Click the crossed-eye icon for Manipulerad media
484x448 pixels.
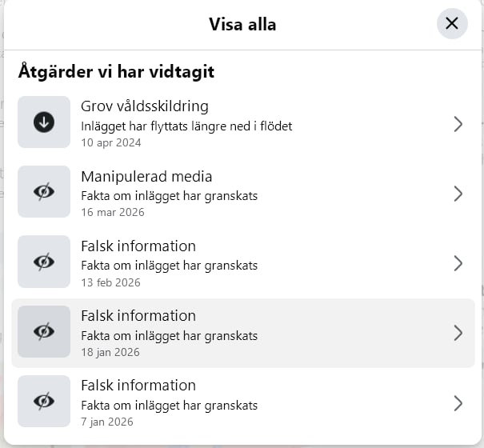click(x=44, y=192)
